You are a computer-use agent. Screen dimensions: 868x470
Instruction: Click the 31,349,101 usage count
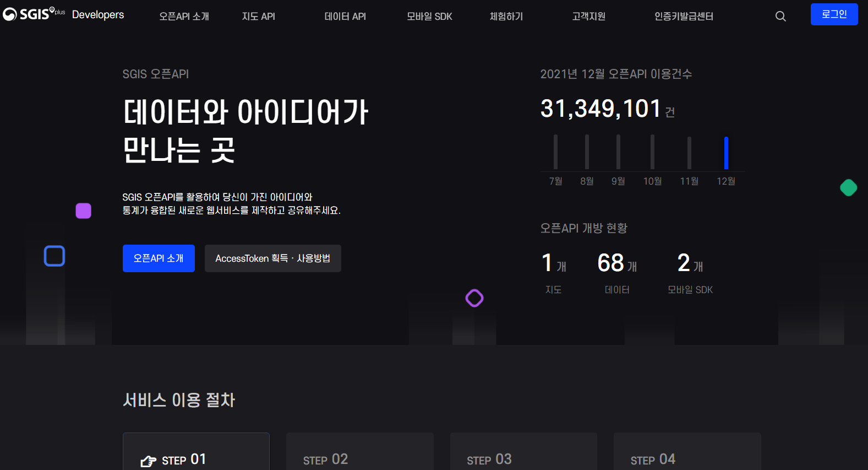pos(600,109)
